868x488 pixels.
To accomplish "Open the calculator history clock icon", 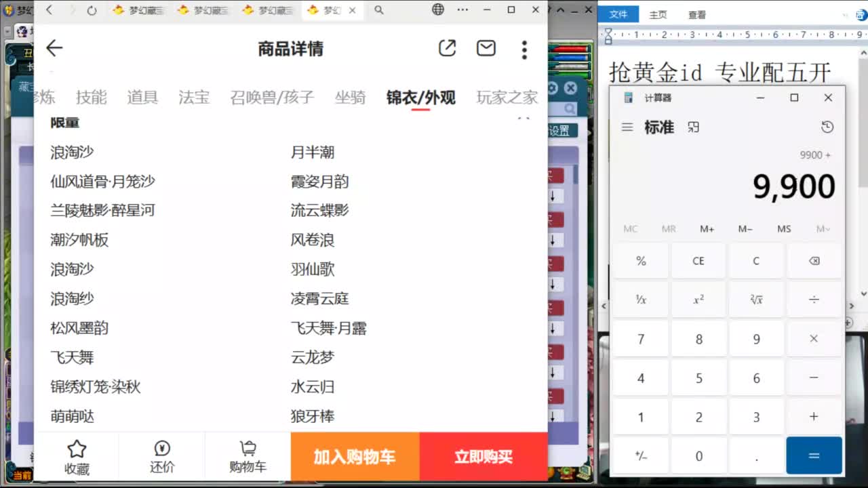I will (x=827, y=127).
